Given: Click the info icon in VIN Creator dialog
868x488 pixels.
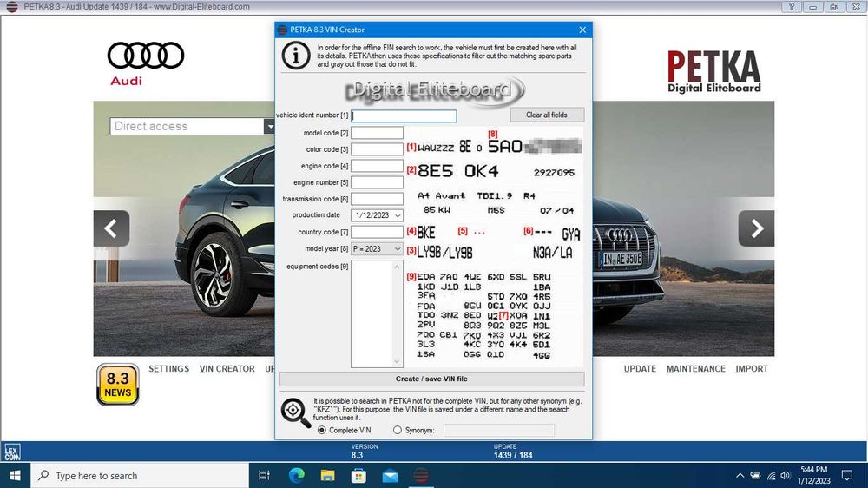Looking at the screenshot, I should (296, 56).
